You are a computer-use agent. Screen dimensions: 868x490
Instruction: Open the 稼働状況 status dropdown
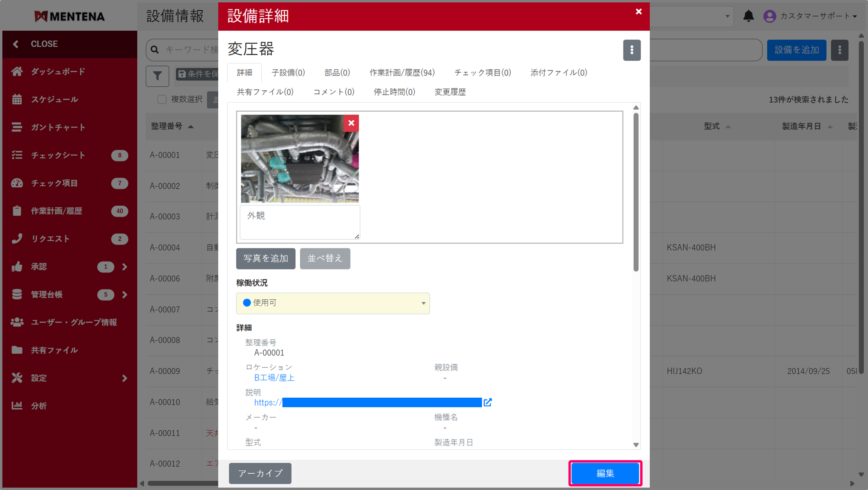(333, 303)
